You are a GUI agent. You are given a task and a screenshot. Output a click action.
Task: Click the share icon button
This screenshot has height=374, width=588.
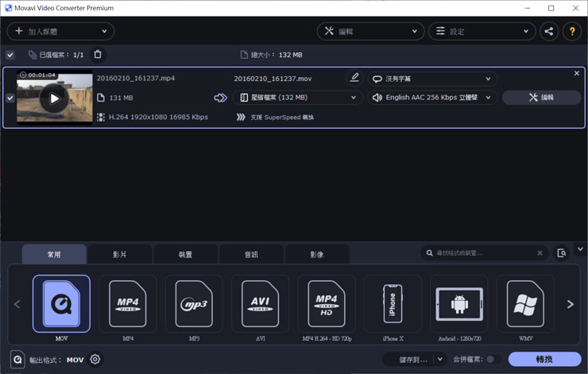click(x=549, y=31)
